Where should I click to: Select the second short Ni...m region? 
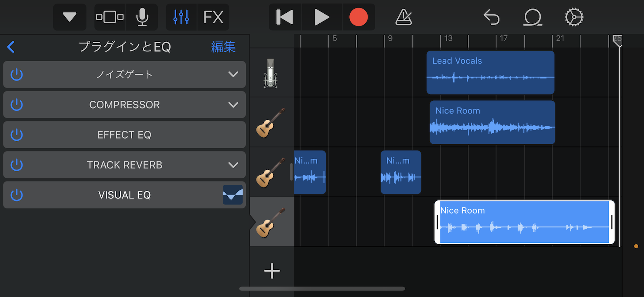coord(401,172)
